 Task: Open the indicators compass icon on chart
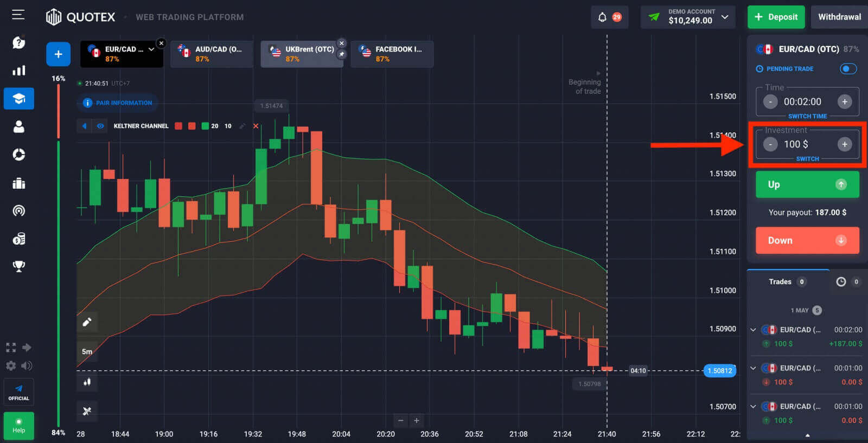(x=87, y=411)
